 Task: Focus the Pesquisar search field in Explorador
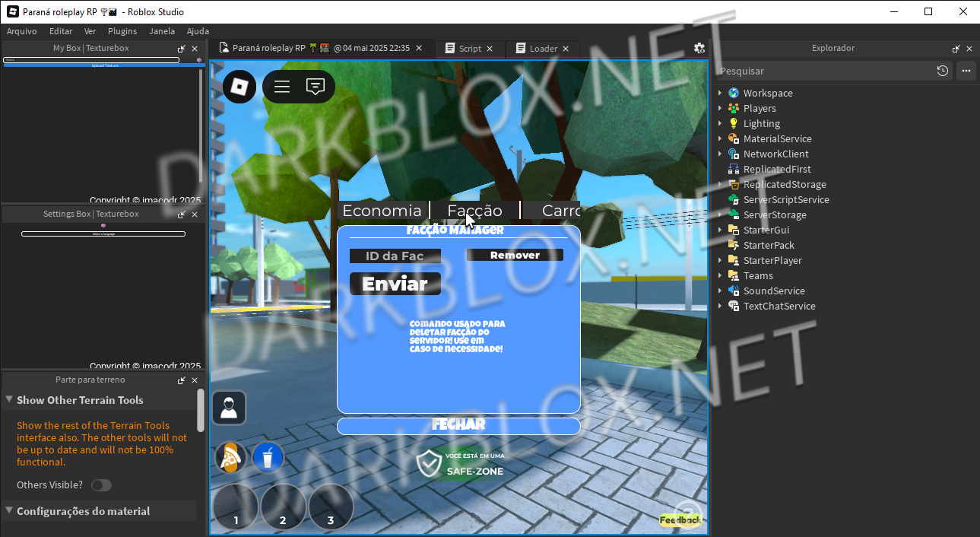[825, 71]
